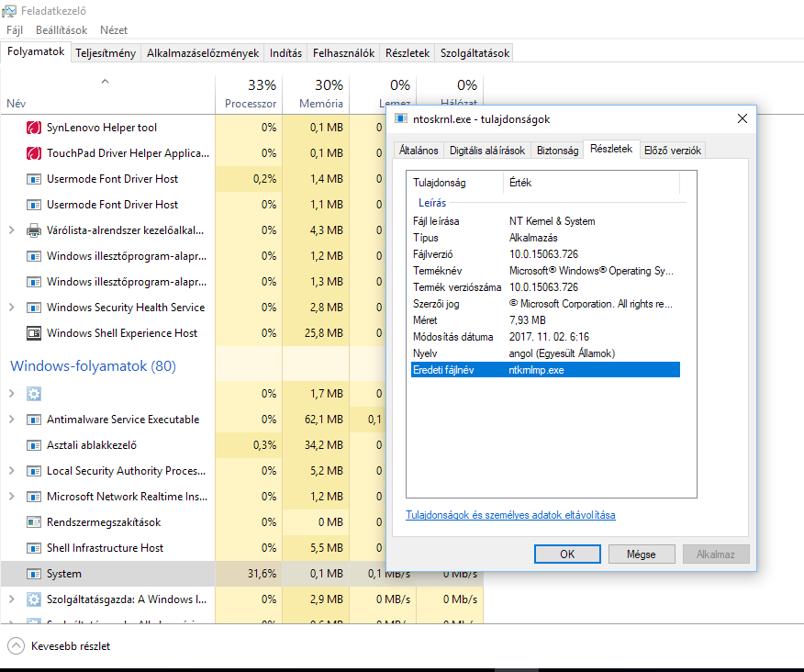Screen dimensions: 804x672
Task: Open the Digitális aláírások tab
Action: [x=487, y=151]
